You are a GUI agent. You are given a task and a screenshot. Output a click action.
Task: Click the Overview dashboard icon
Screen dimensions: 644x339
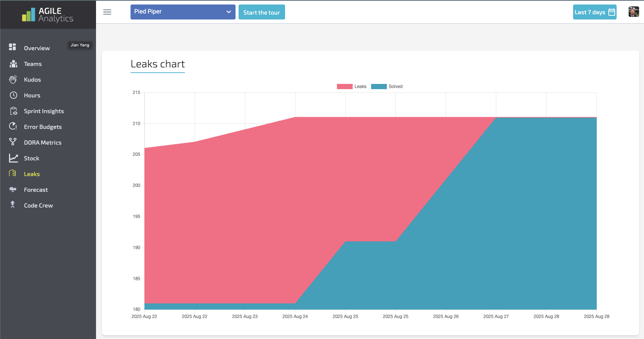pyautogui.click(x=13, y=47)
